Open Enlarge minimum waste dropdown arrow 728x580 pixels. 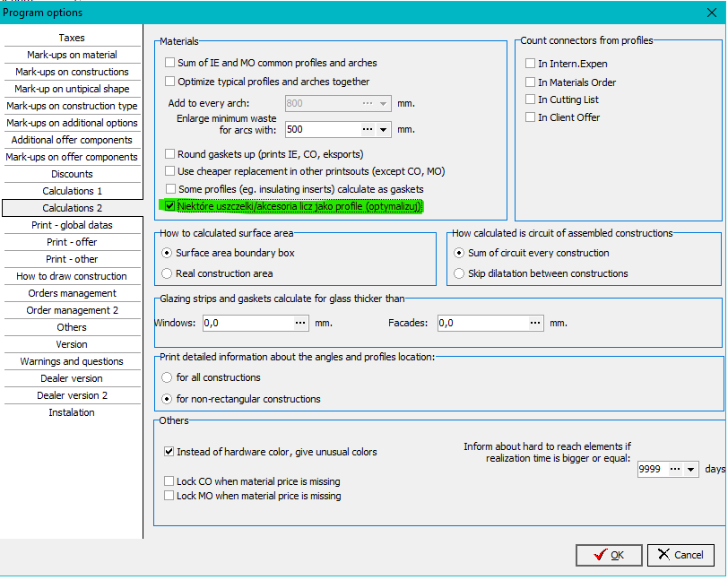(384, 129)
